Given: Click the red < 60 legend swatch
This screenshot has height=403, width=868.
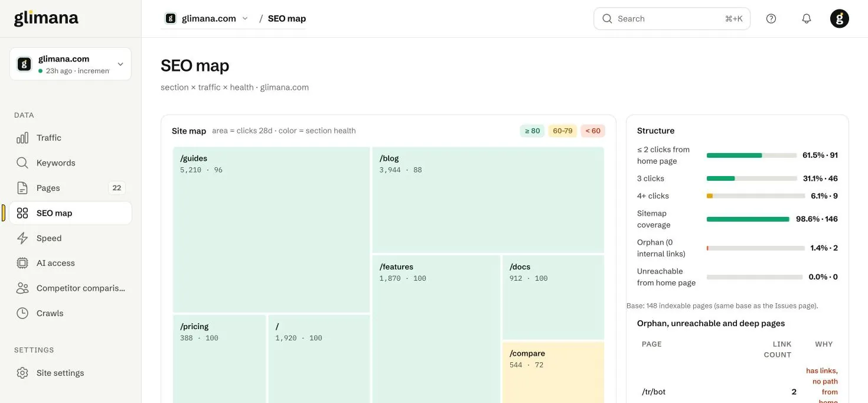Looking at the screenshot, I should 593,131.
